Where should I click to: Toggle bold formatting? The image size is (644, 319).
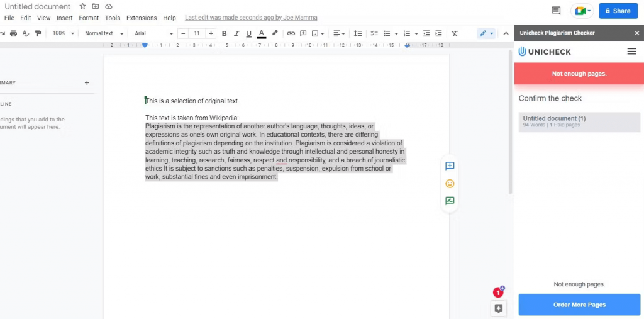(x=224, y=33)
